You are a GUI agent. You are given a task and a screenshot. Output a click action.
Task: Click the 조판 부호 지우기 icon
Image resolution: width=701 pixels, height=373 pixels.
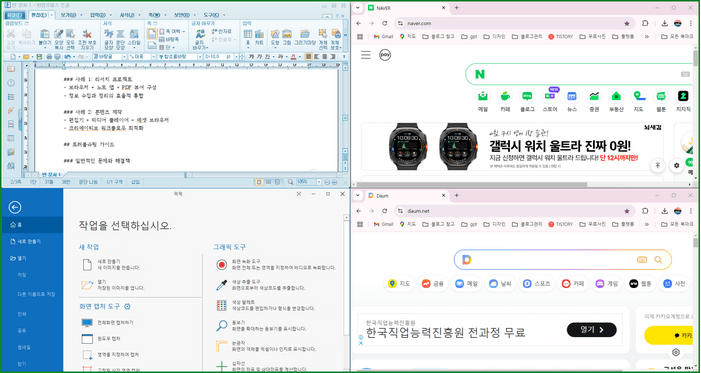pos(87,34)
